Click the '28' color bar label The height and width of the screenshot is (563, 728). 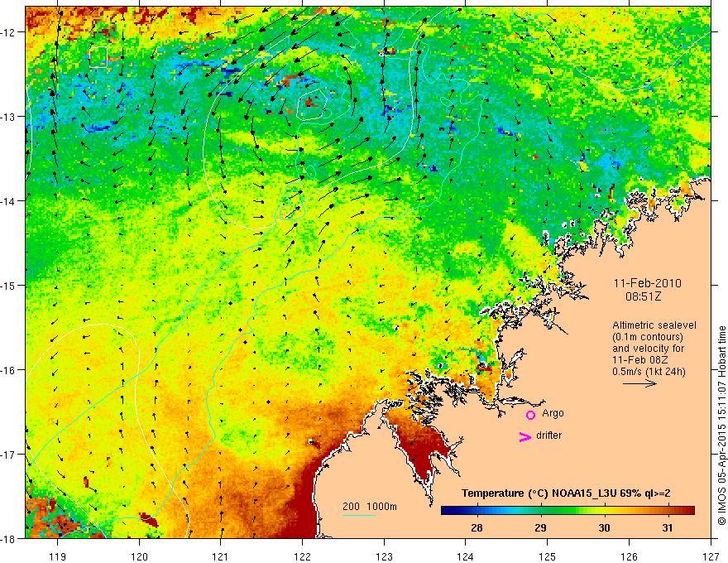(x=477, y=527)
